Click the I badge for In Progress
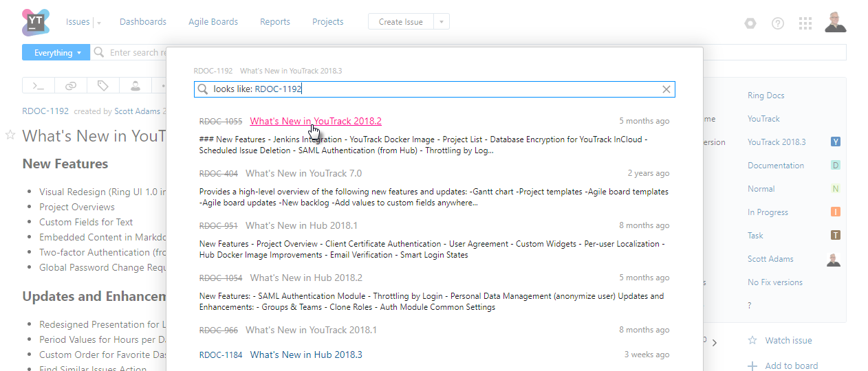 836,212
